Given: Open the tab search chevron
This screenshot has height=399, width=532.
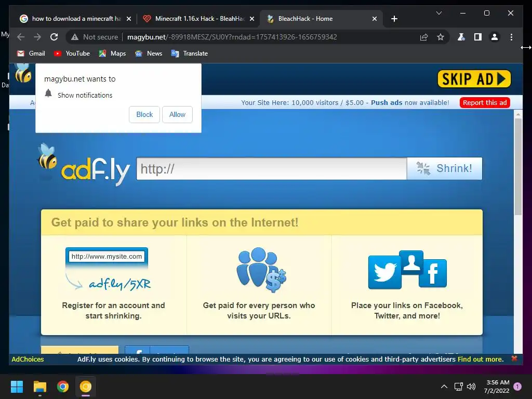Looking at the screenshot, I should tap(438, 13).
